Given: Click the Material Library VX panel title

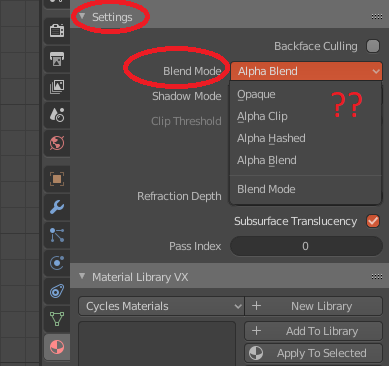Looking at the screenshot, I should coord(140,277).
